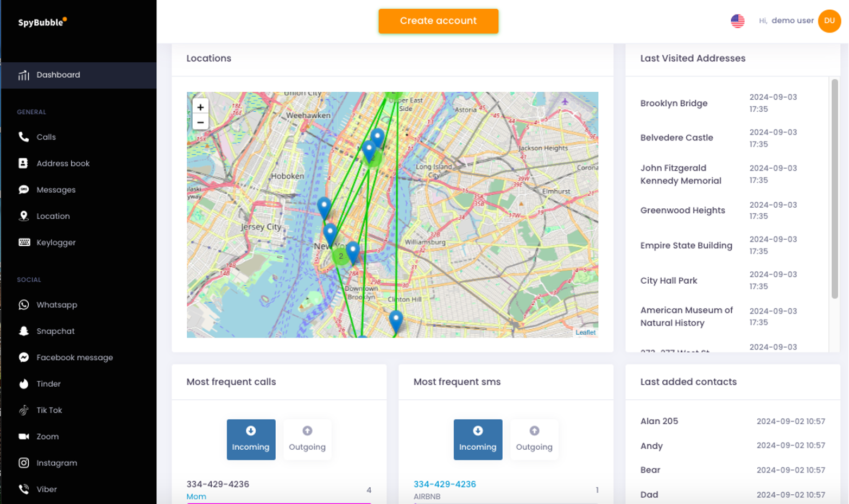
Task: Click the Last added contacts heading
Action: (688, 382)
